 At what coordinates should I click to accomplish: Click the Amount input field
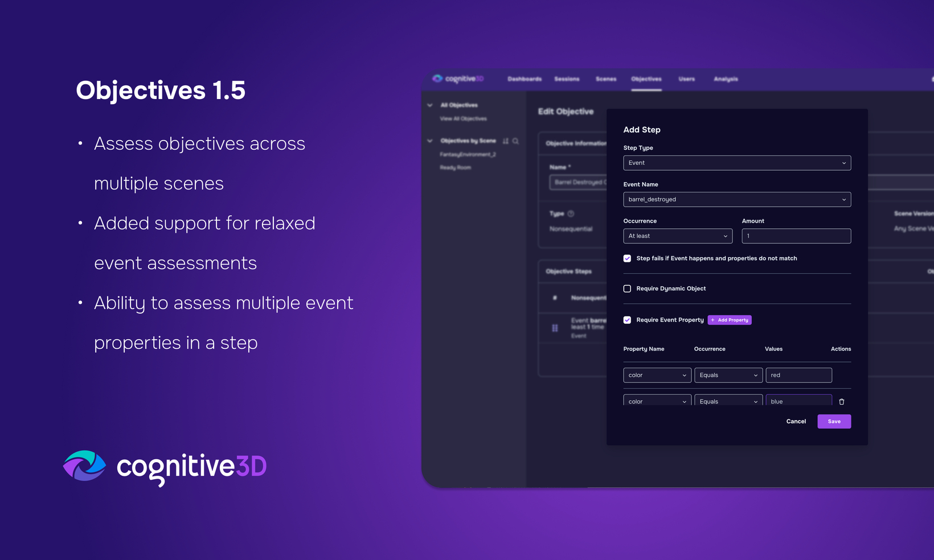point(796,236)
